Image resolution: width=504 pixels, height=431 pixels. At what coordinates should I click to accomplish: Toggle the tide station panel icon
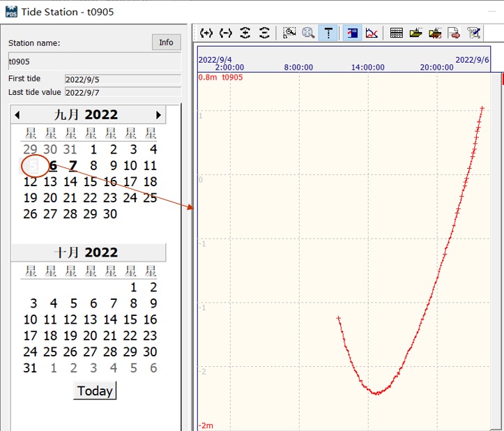tap(352, 33)
